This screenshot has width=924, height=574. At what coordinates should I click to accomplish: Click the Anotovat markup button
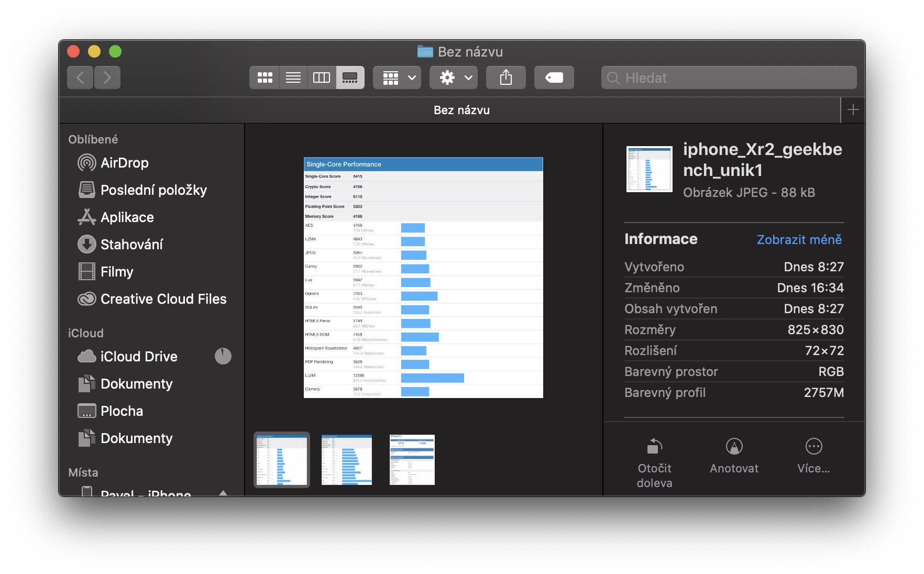click(734, 456)
